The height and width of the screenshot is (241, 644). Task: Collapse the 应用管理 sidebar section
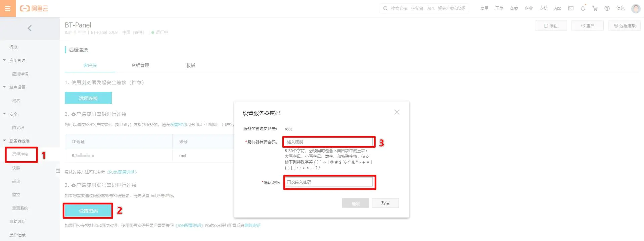[x=5, y=60]
